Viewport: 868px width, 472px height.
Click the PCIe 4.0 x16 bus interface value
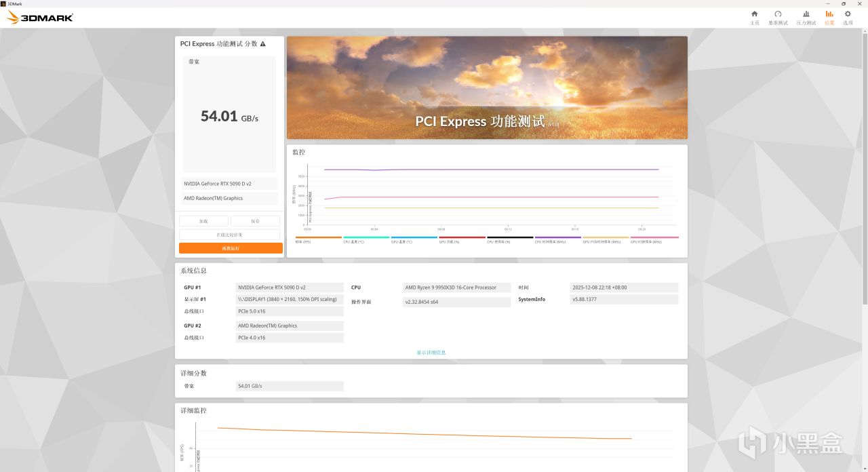tap(290, 338)
